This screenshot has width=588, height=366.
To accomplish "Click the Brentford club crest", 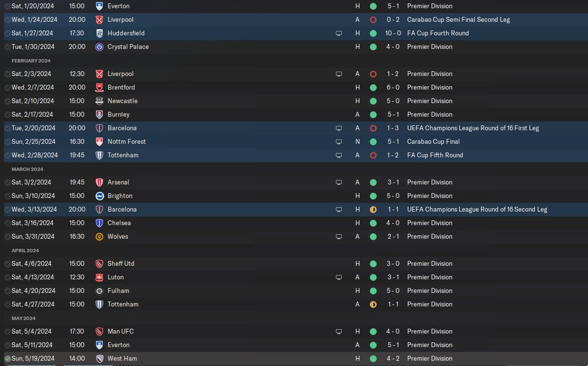I will pos(99,88).
